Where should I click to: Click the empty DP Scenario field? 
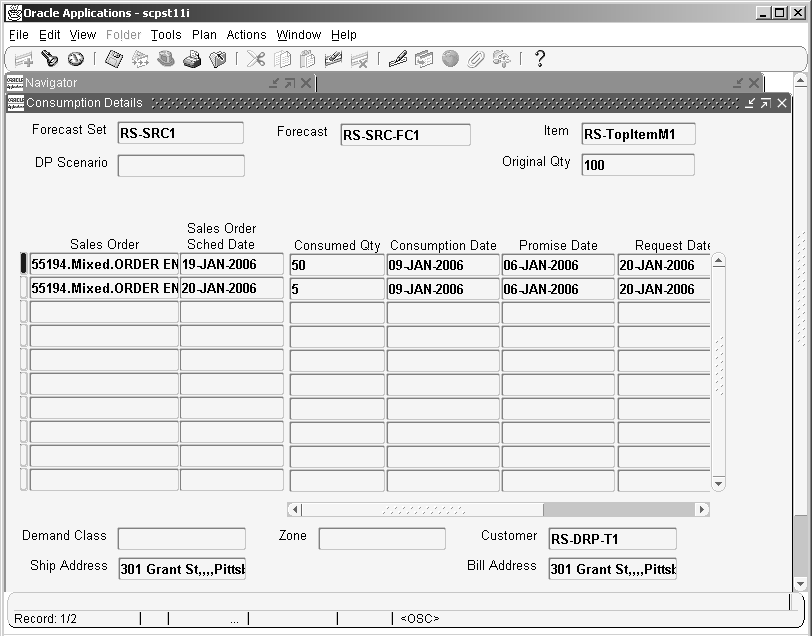[181, 166]
